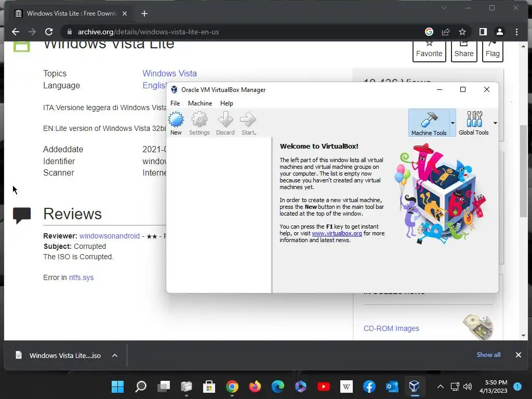This screenshot has height=399, width=532.
Task: Open Google icon in the address bar
Action: [x=429, y=32]
